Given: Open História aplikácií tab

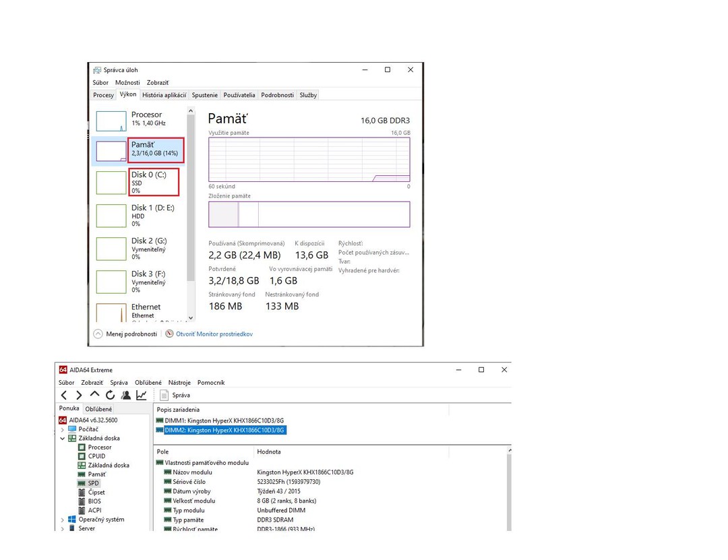Looking at the screenshot, I should pos(164,95).
